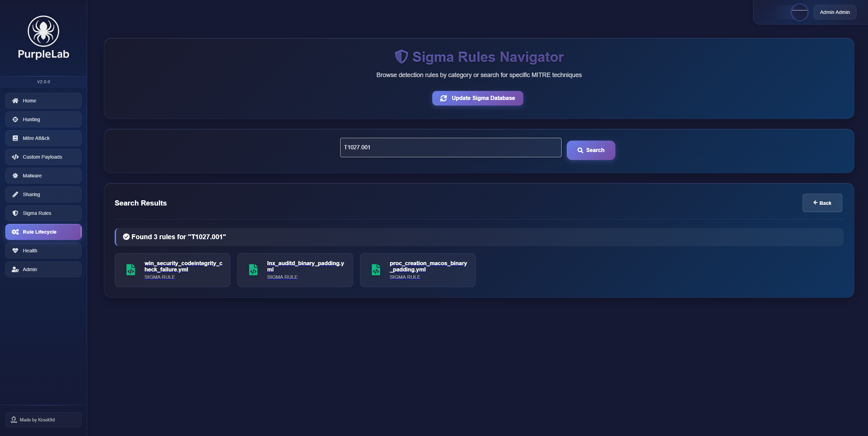Click the Search Results heading
The width and height of the screenshot is (868, 436).
[141, 203]
